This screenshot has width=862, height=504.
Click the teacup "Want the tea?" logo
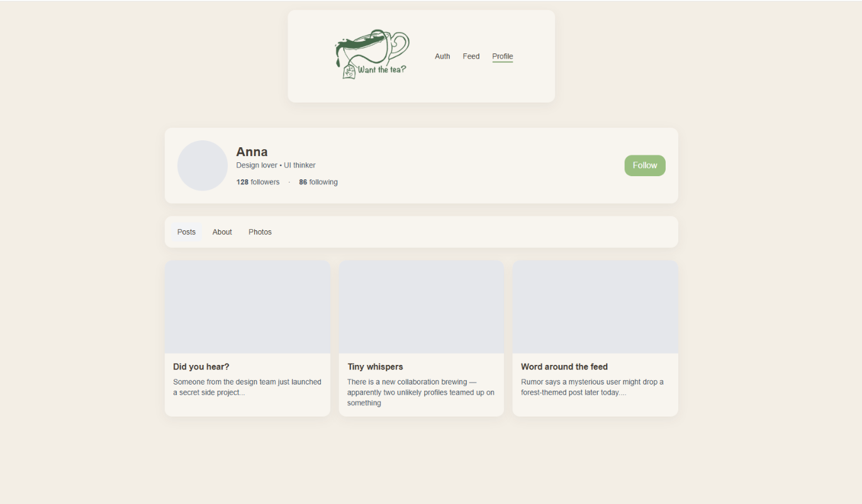tap(372, 55)
